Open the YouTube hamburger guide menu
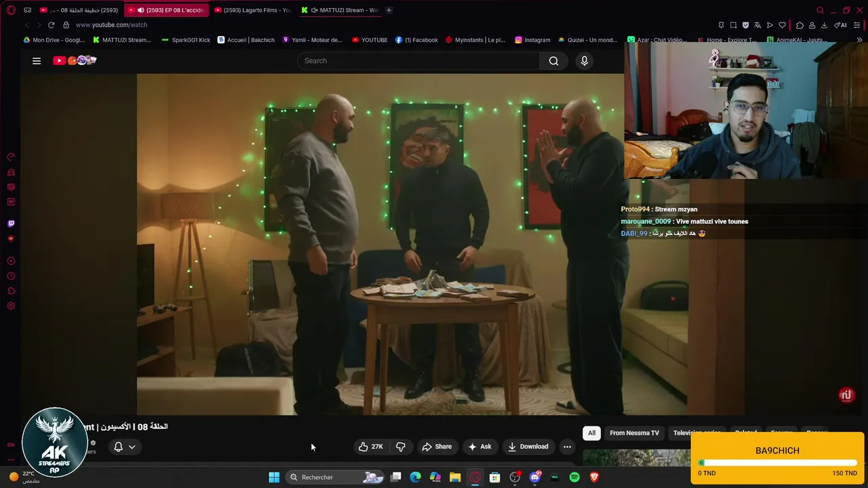Image resolution: width=868 pixels, height=488 pixels. coord(37,61)
